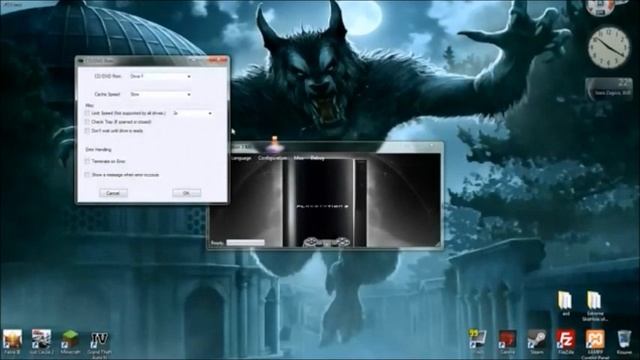Open the Cache Speed dropdown
640x360 pixels.
[160, 94]
